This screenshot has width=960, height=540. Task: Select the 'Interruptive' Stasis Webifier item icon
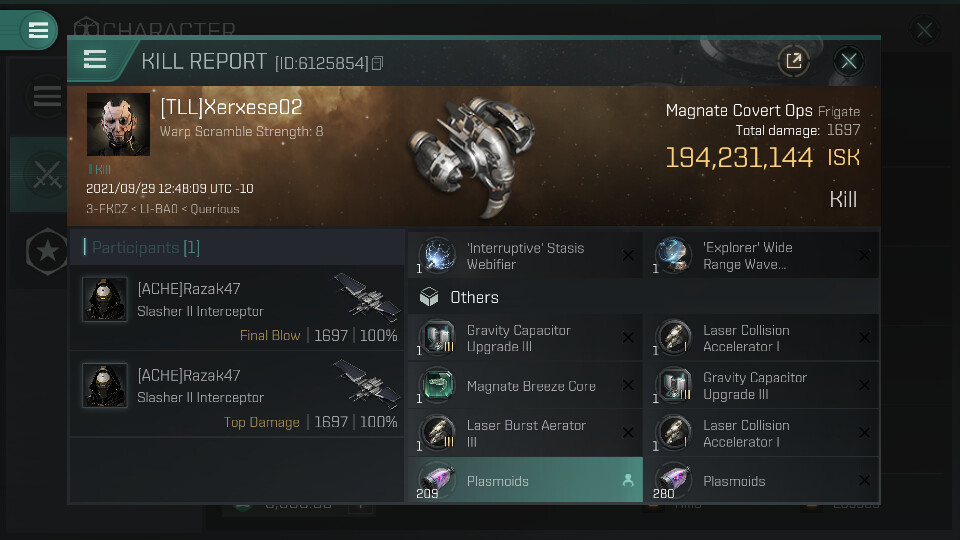tap(437, 256)
